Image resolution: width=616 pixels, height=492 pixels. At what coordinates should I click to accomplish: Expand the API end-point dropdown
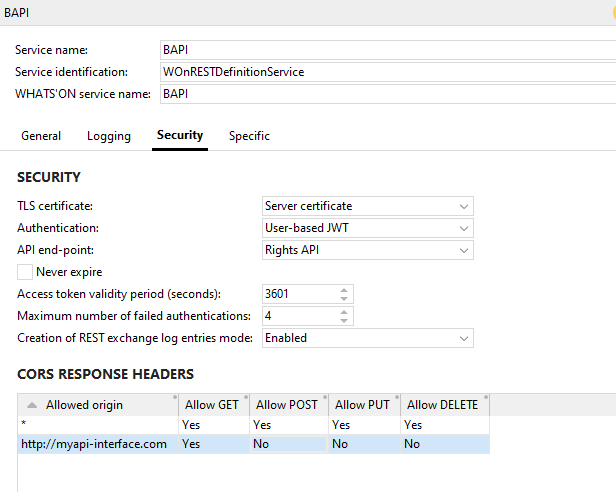(x=367, y=250)
